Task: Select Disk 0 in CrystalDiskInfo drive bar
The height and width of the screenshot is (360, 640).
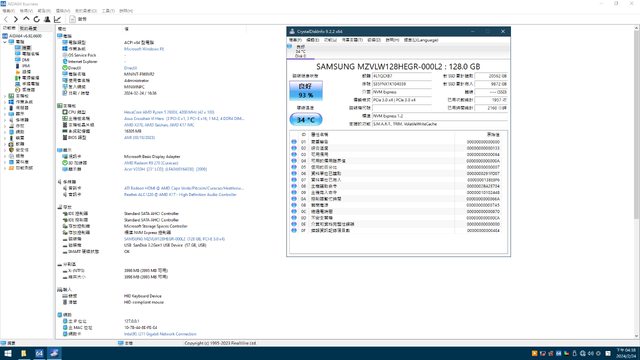Action: pos(300,51)
